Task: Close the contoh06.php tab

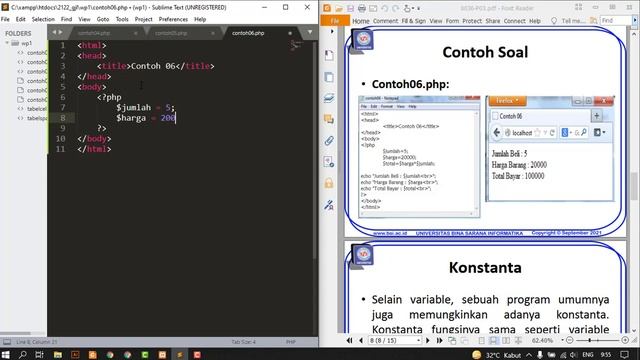Action: point(290,33)
